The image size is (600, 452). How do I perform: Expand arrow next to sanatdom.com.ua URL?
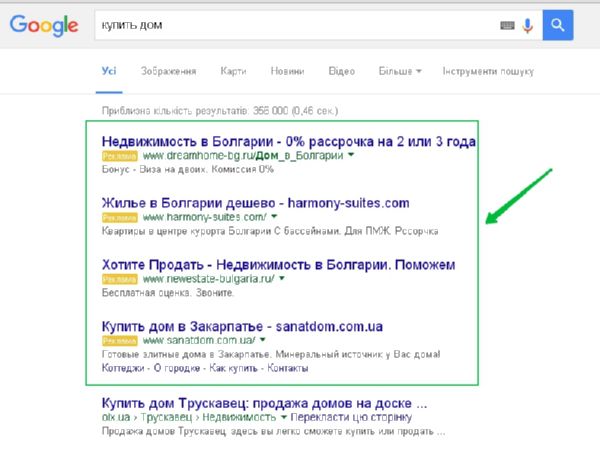262,340
